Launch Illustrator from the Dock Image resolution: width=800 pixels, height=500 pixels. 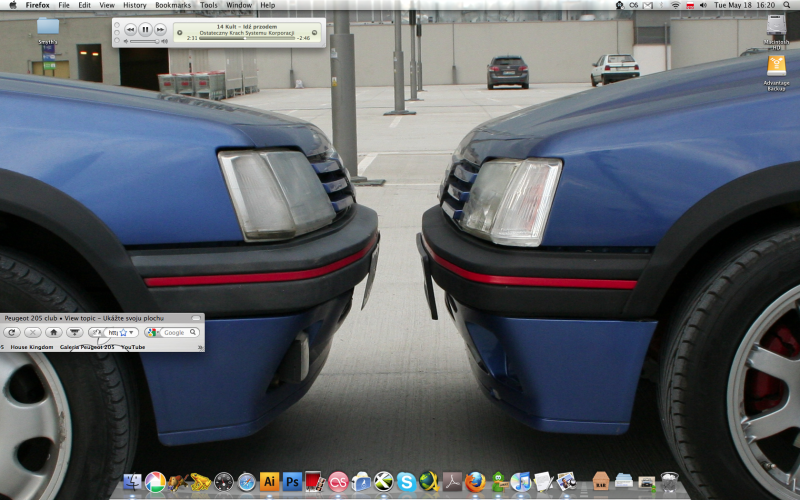pos(269,482)
